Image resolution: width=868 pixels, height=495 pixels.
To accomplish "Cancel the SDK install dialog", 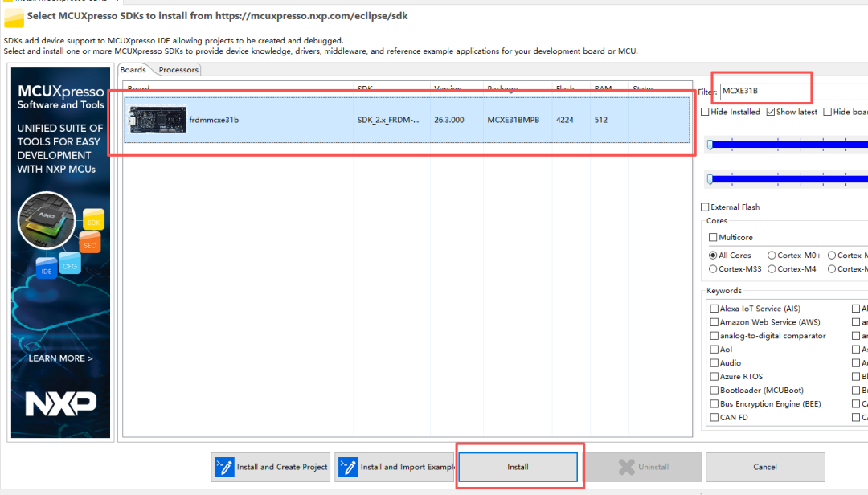I will [765, 468].
